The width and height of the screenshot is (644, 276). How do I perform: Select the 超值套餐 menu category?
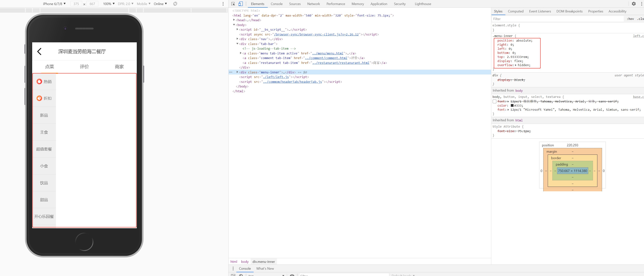(44, 149)
